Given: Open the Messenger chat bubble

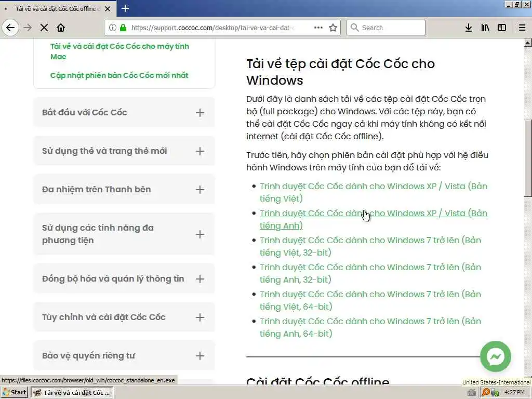Looking at the screenshot, I should click(x=495, y=356).
